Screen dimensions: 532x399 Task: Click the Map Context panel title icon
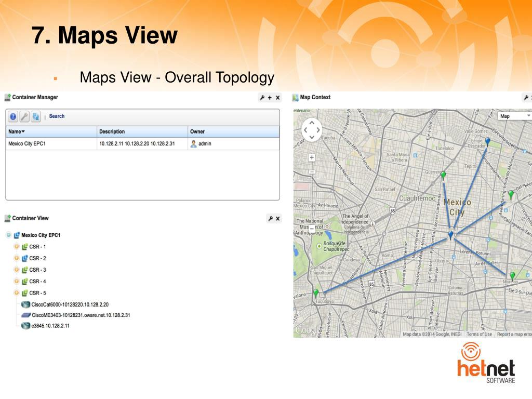(x=295, y=98)
